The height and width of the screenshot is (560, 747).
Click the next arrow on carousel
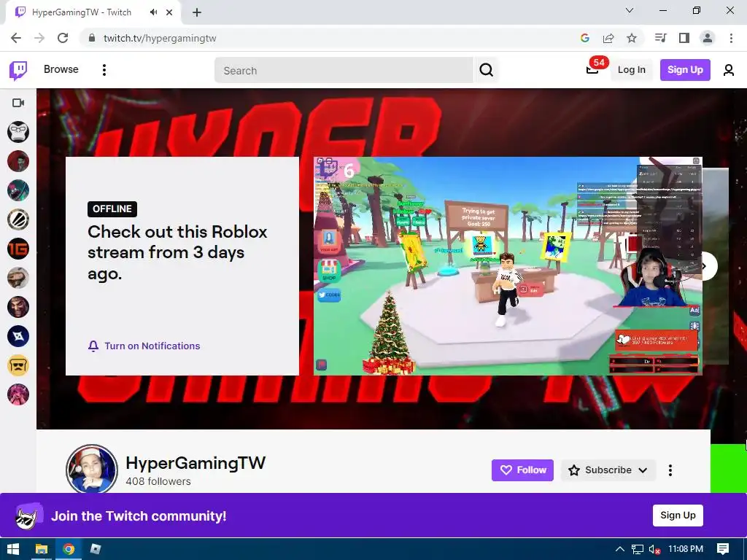coord(705,266)
